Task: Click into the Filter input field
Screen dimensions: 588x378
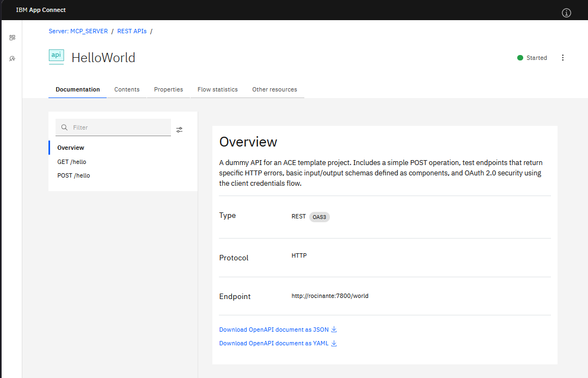Action: [x=113, y=127]
